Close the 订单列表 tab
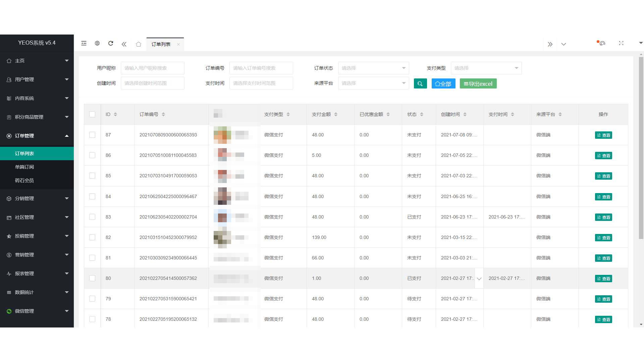Screen dimensions: 644x362 point(178,44)
